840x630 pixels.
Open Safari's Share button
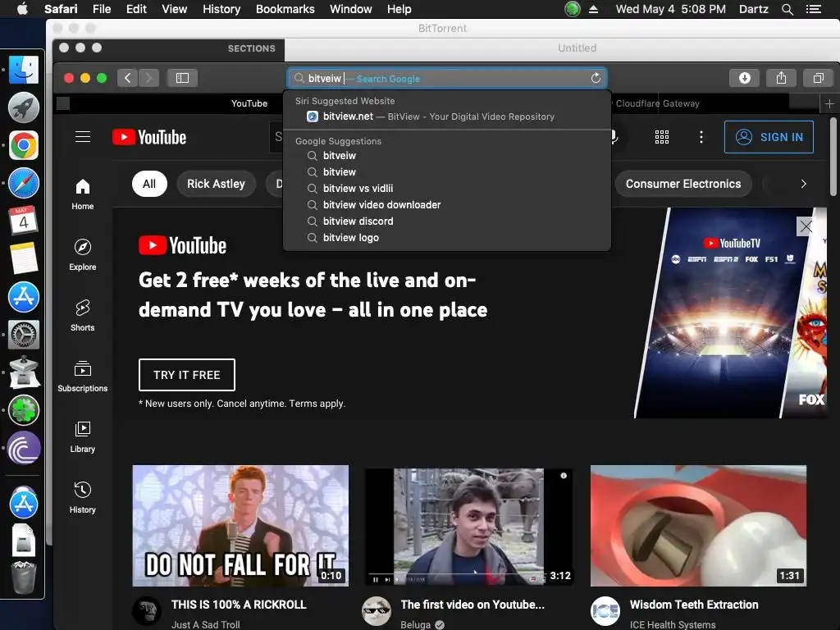[x=782, y=78]
